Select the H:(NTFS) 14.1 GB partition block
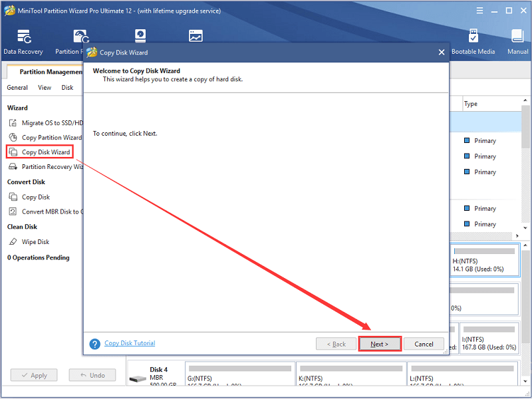The height and width of the screenshot is (399, 532). [485, 260]
